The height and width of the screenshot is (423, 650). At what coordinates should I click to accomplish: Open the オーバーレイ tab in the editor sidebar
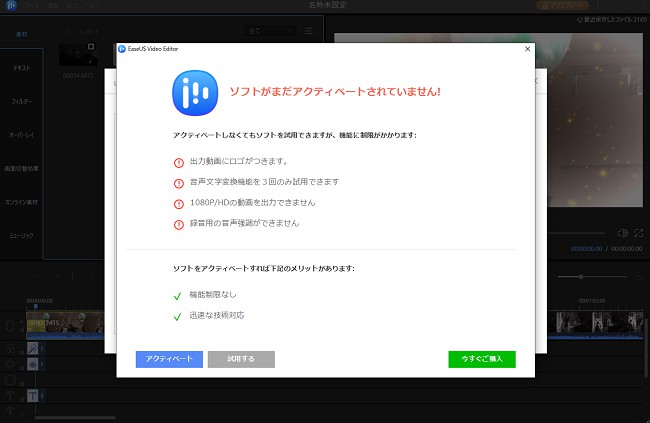pyautogui.click(x=22, y=135)
